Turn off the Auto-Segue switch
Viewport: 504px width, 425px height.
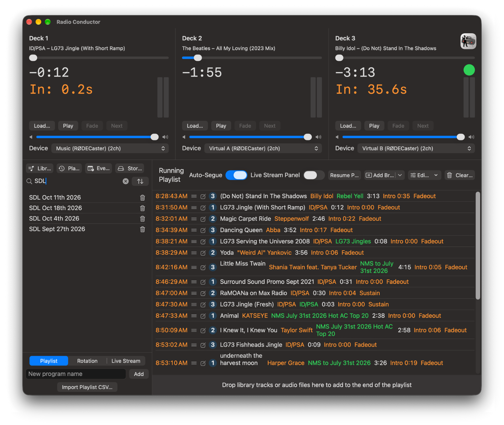pyautogui.click(x=236, y=175)
